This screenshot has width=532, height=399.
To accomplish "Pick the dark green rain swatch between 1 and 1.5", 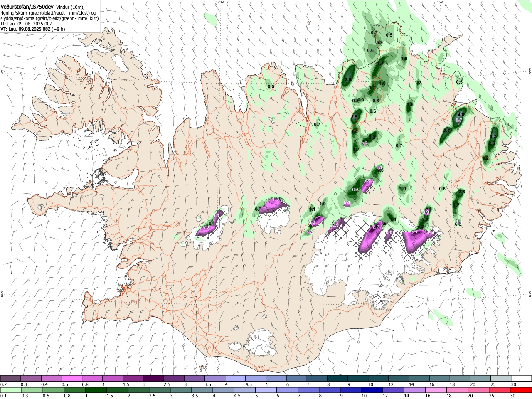I will coord(96,390).
